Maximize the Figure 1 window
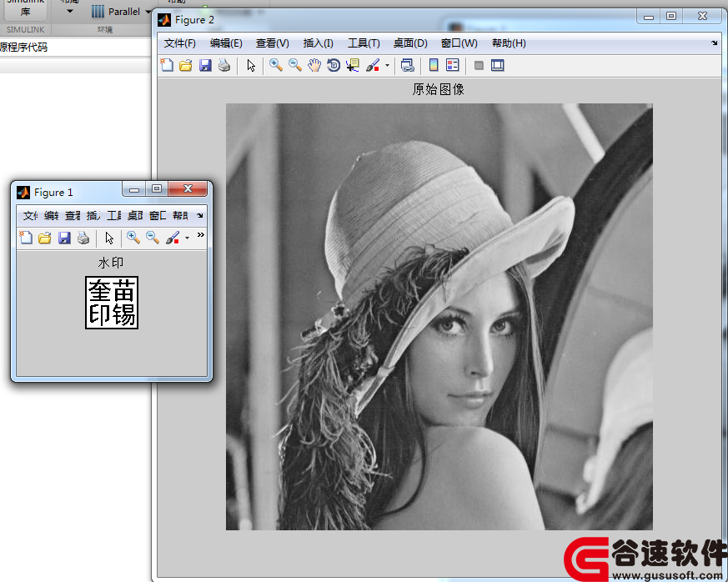This screenshot has height=582, width=728. 157,188
